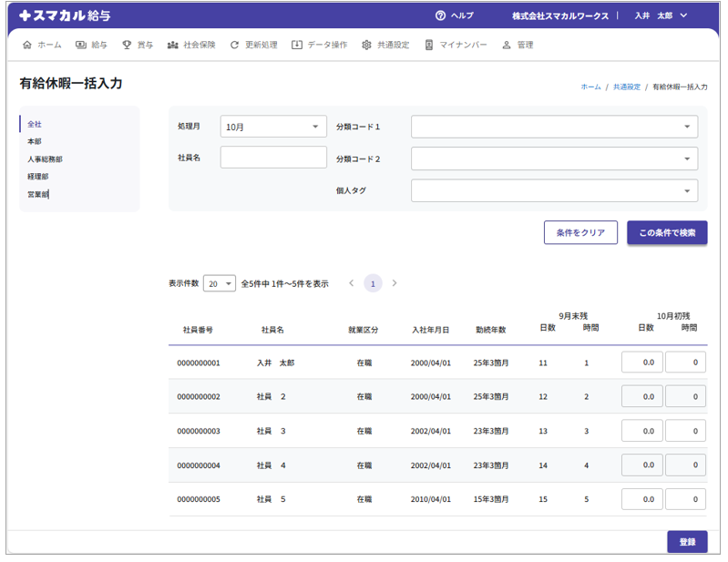Click the common settings (共通設定) gear icon
Screen dimensions: 728x562
(366, 45)
